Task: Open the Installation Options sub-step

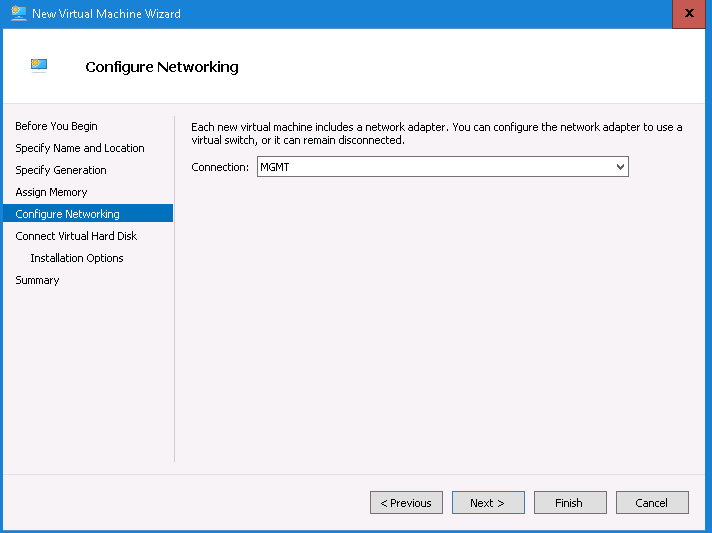Action: tap(76, 258)
